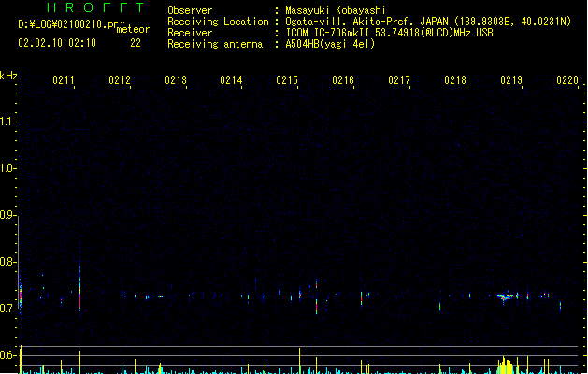588x374 pixels.
Task: Click the 0.6 kHz frequency label
Action: pyautogui.click(x=7, y=355)
